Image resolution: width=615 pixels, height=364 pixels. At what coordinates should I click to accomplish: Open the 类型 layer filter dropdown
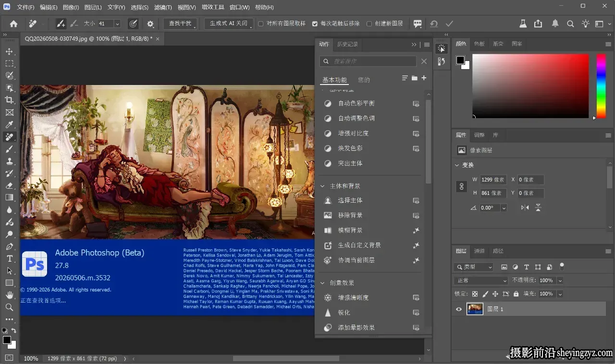pos(474,267)
